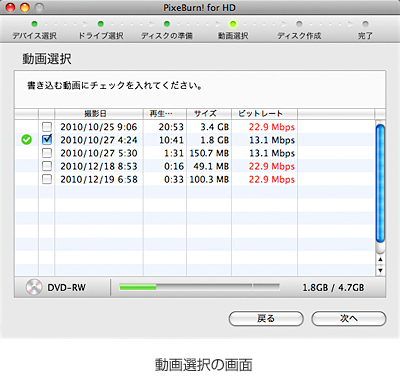Screen dimensions: 400x387
Task: Check the 2010/10/25 9:06 video checkbox
Action: tap(47, 126)
